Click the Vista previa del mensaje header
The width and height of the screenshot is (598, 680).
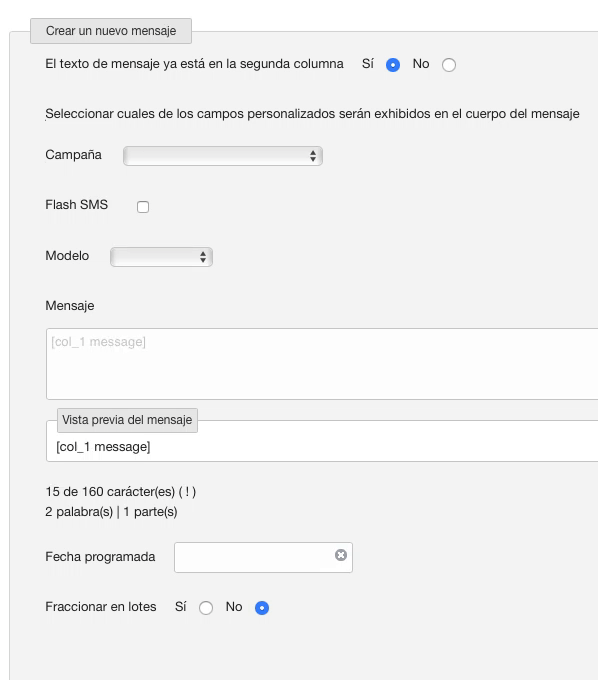(127, 420)
